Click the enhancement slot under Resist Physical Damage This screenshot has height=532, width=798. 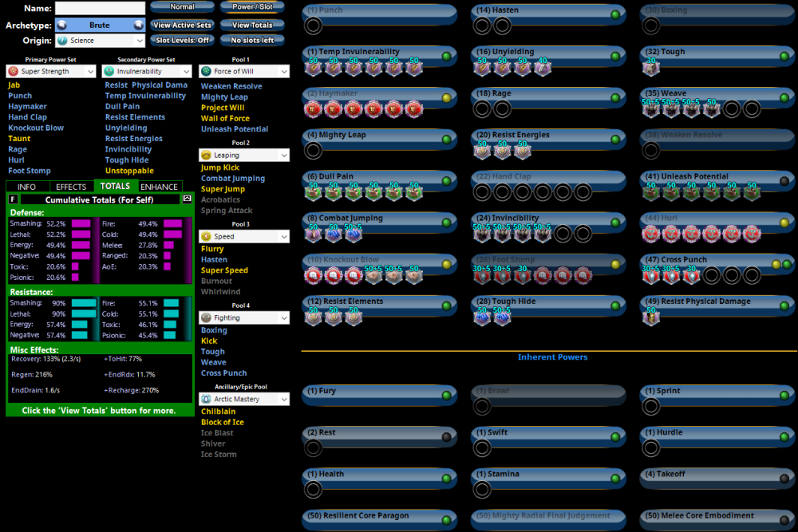(x=651, y=317)
